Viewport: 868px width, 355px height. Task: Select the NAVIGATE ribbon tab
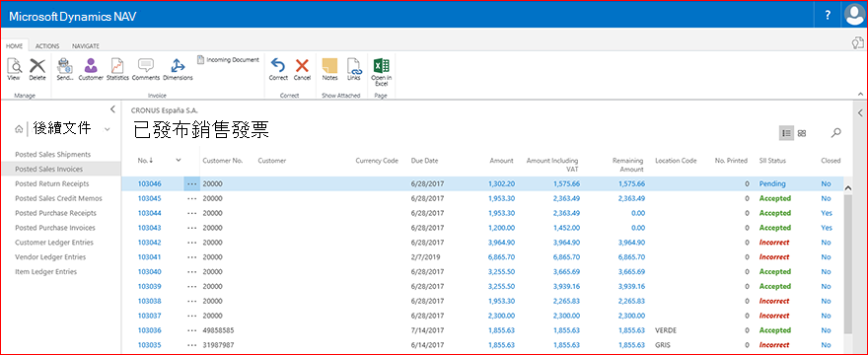[86, 46]
